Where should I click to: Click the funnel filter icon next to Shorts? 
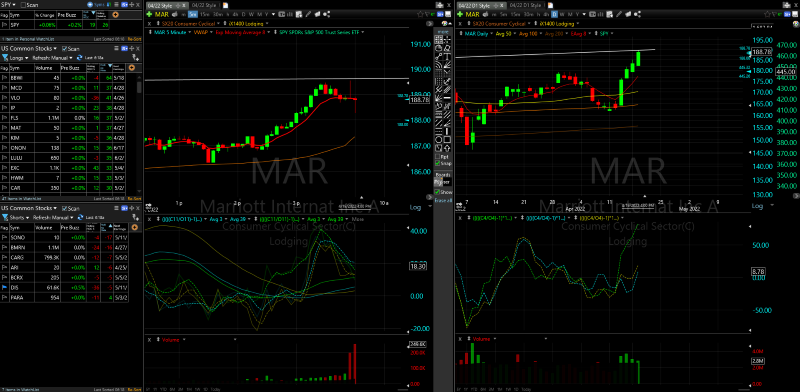tap(5, 217)
